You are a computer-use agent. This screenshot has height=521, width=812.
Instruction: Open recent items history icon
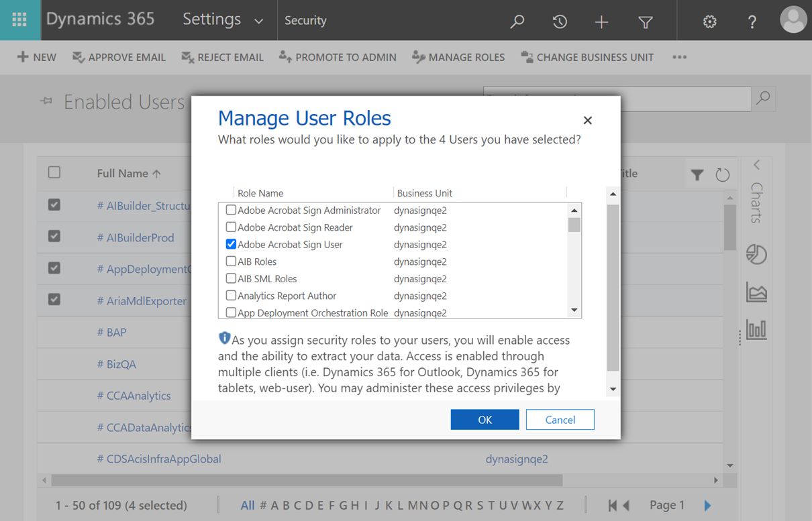(x=560, y=21)
